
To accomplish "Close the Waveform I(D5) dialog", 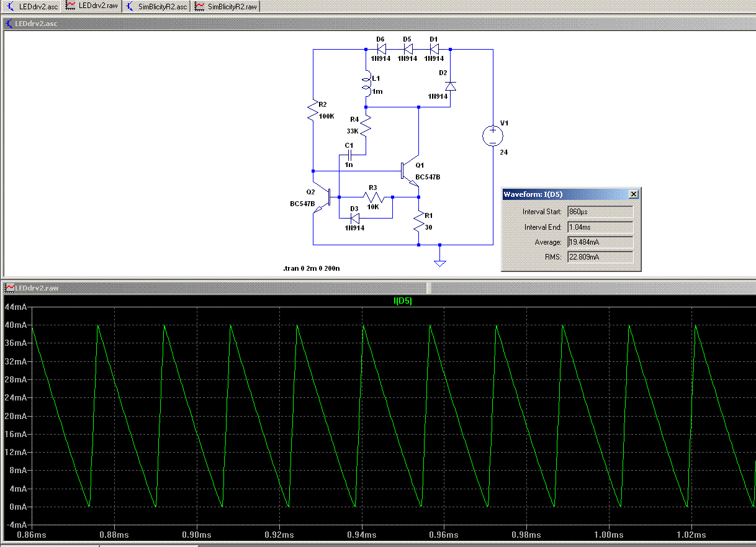I will coord(633,194).
